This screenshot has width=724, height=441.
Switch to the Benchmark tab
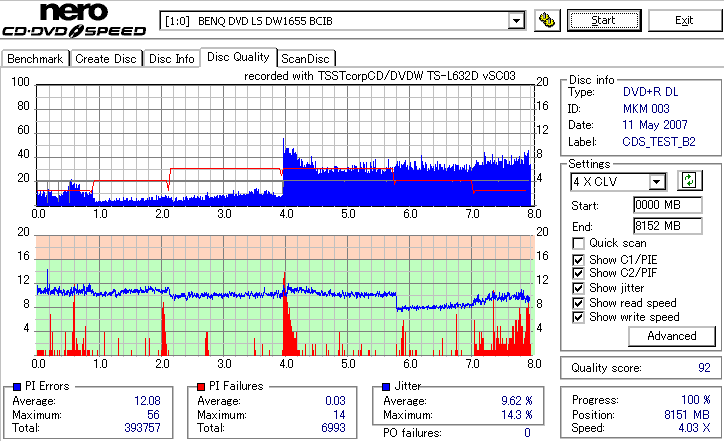[35, 59]
